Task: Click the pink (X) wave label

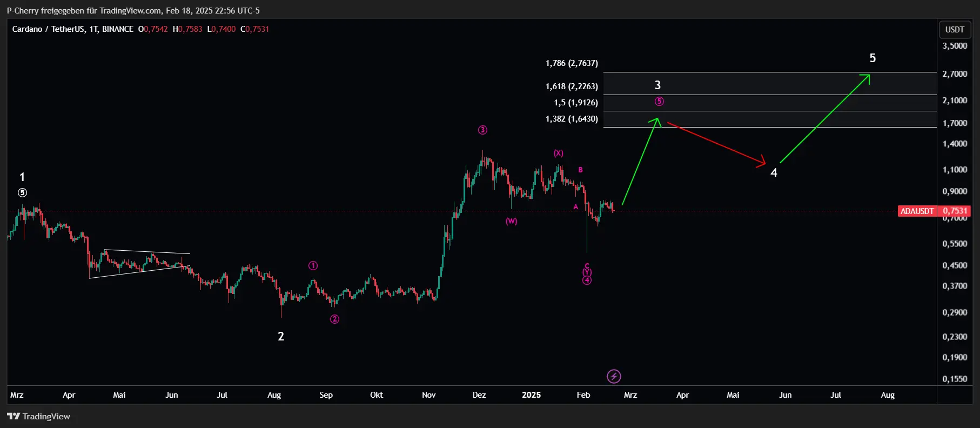Action: coord(558,153)
